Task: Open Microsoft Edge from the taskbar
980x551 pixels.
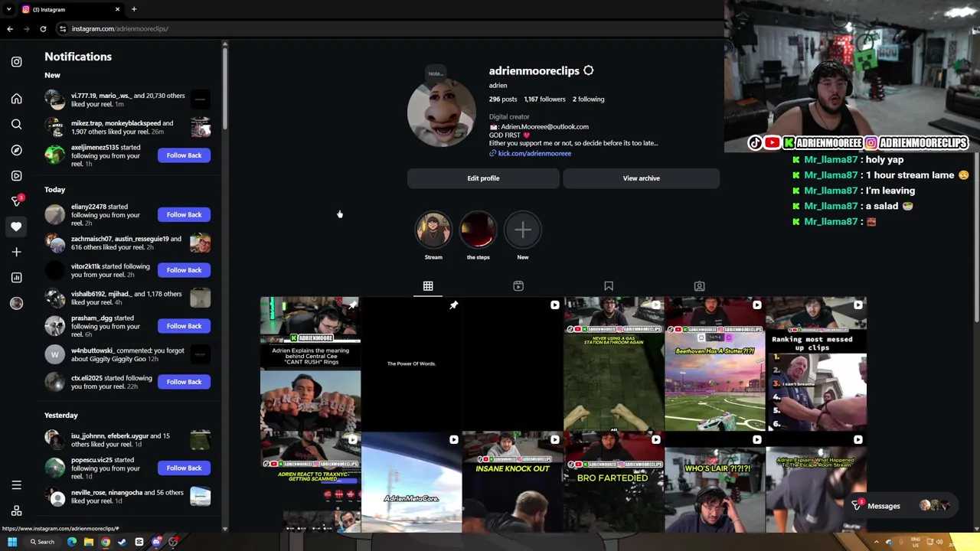Action: (72, 542)
